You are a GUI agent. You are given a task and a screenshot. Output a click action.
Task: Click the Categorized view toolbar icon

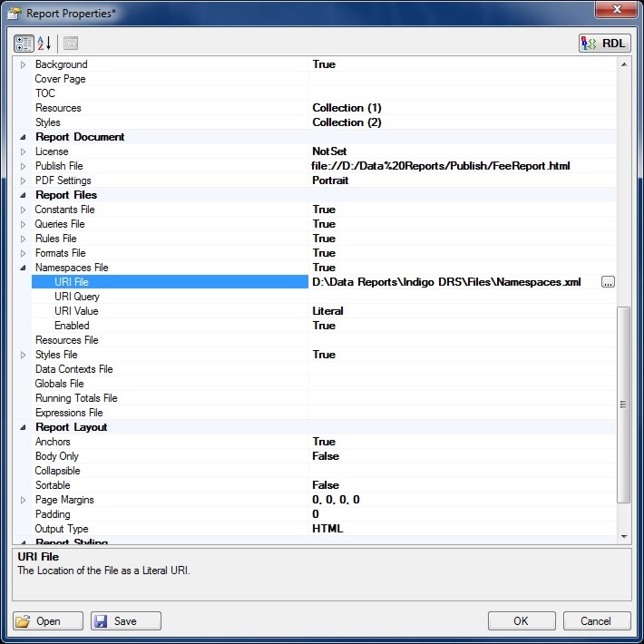click(x=24, y=43)
